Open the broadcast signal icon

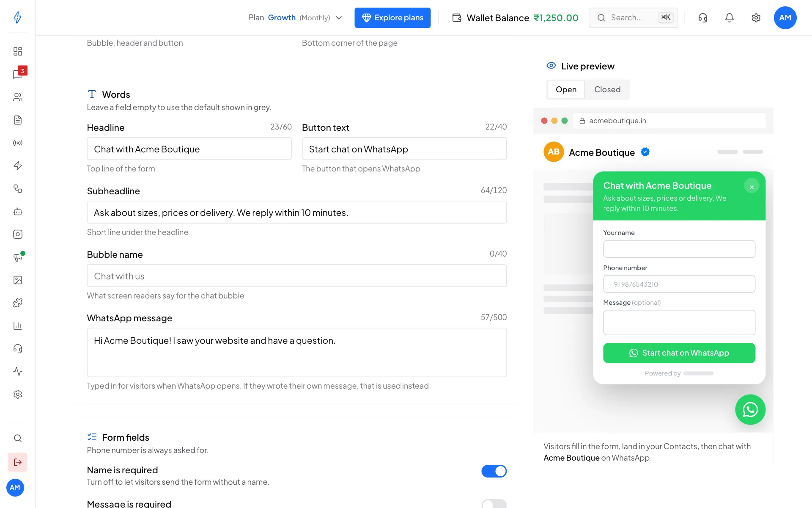pyautogui.click(x=17, y=143)
